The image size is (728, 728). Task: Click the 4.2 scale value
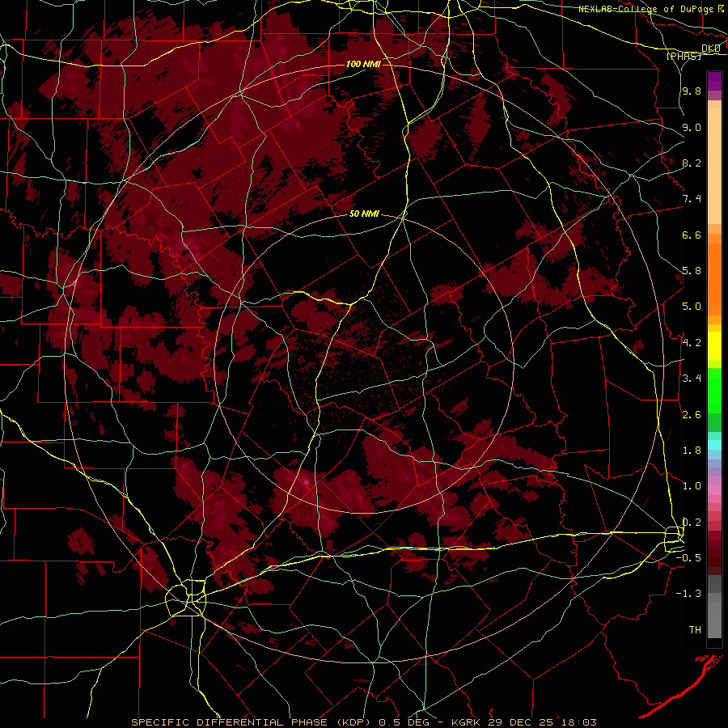pos(692,343)
